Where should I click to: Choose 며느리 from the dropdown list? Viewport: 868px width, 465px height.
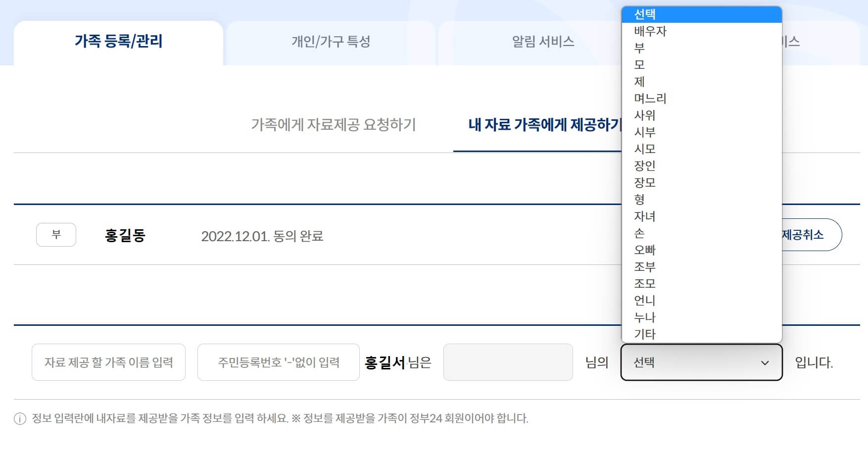tap(650, 98)
